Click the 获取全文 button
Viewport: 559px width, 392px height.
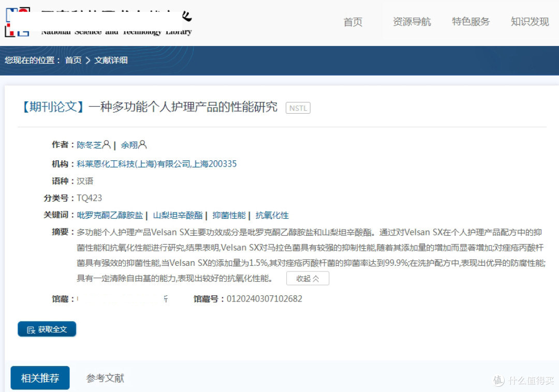click(47, 329)
